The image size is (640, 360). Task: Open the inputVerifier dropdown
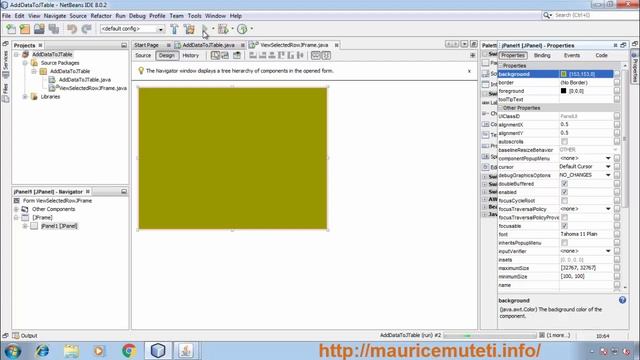pyautogui.click(x=608, y=251)
